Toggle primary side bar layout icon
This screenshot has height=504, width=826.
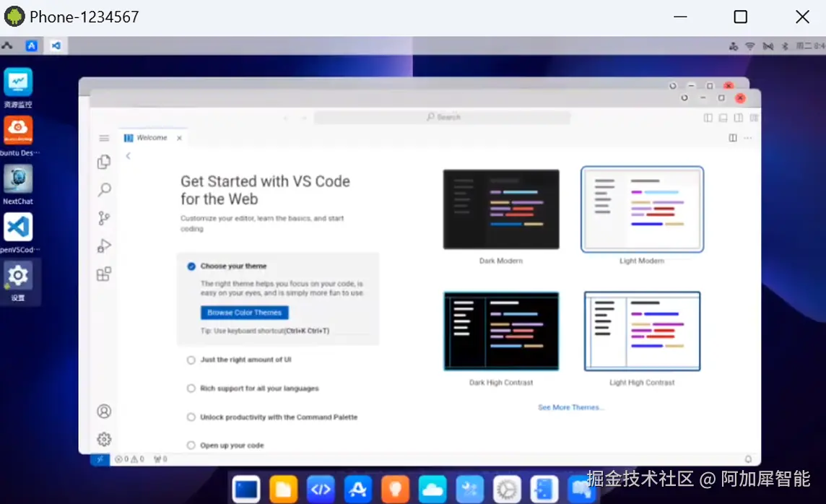click(x=708, y=118)
